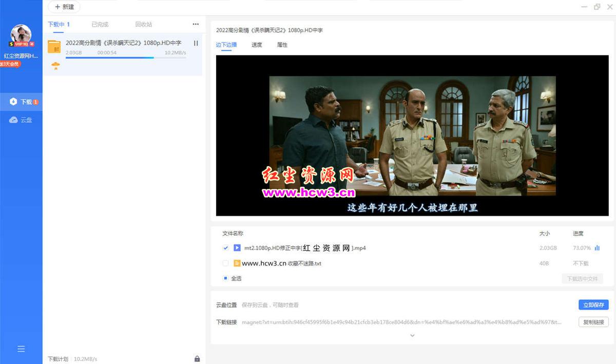The image size is (616, 364).
Task: Click the video preview player
Action: click(412, 135)
